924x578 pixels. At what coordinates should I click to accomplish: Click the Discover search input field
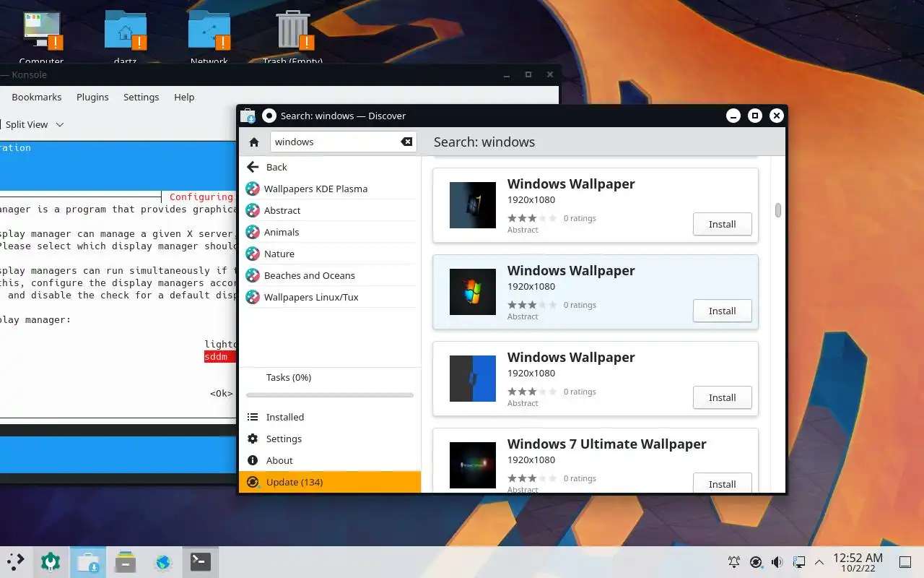point(344,142)
